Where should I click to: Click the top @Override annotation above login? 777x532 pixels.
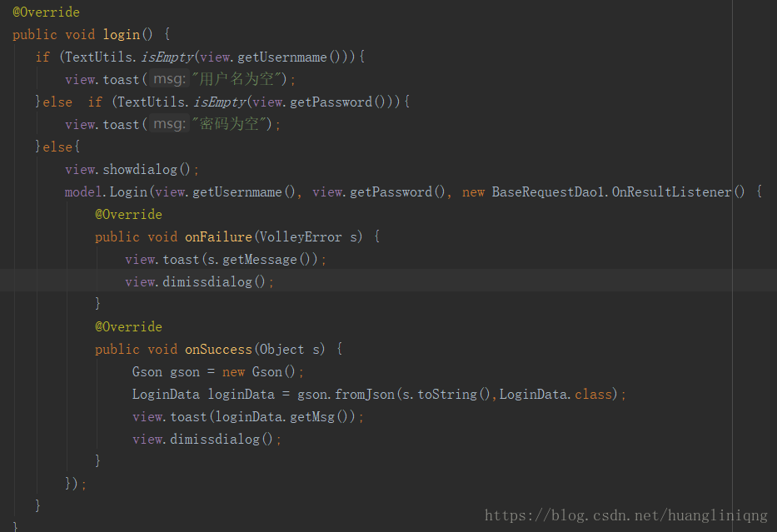tap(46, 12)
